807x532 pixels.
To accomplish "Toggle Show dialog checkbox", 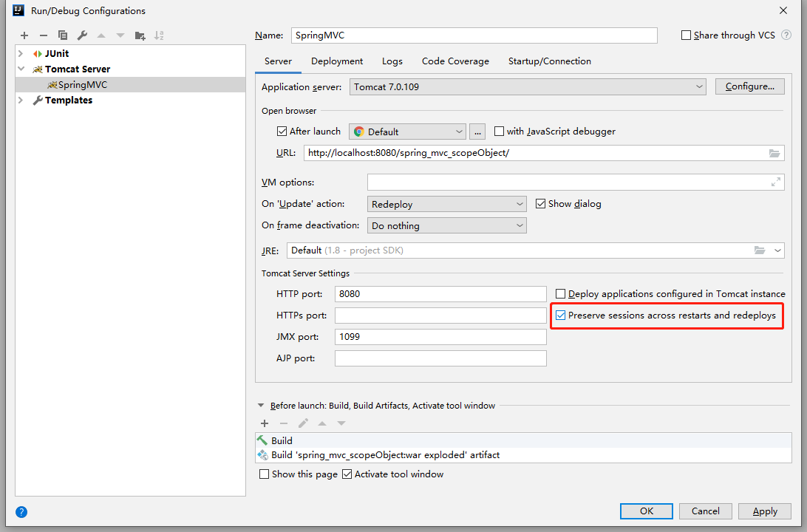I will pos(540,204).
